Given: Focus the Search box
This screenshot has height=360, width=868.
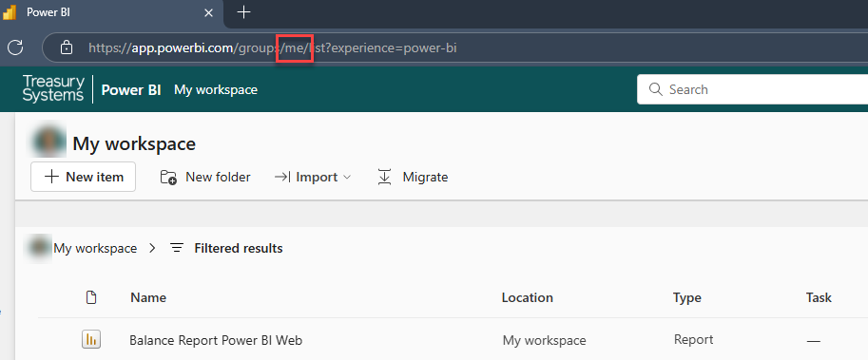Looking at the screenshot, I should (x=752, y=89).
